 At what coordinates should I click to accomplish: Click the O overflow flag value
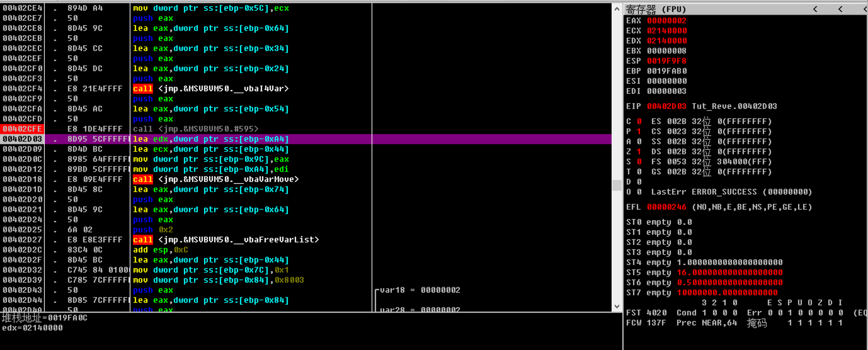639,192
